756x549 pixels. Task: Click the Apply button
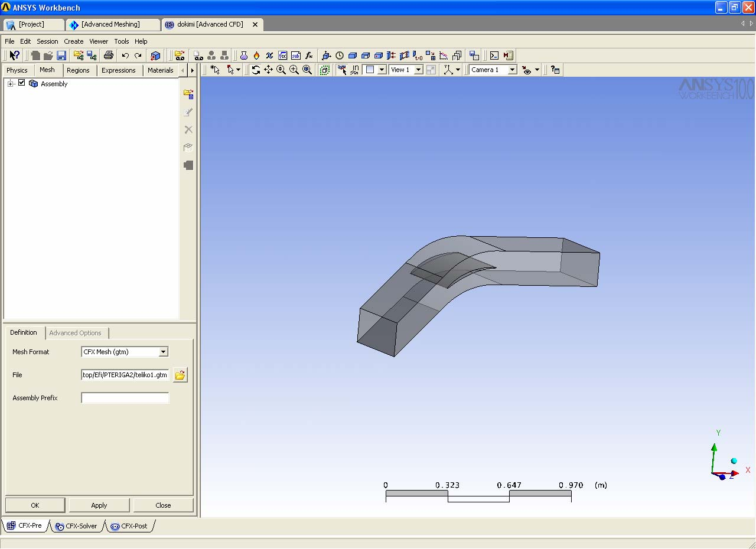click(99, 505)
